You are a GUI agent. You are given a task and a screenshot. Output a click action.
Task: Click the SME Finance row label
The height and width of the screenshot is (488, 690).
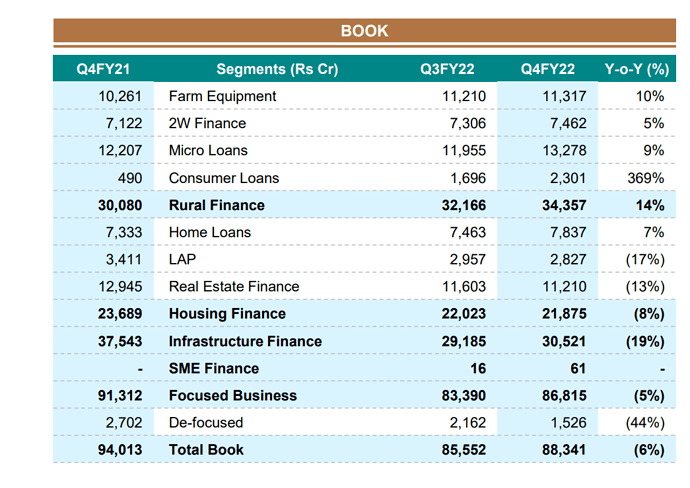pos(214,368)
